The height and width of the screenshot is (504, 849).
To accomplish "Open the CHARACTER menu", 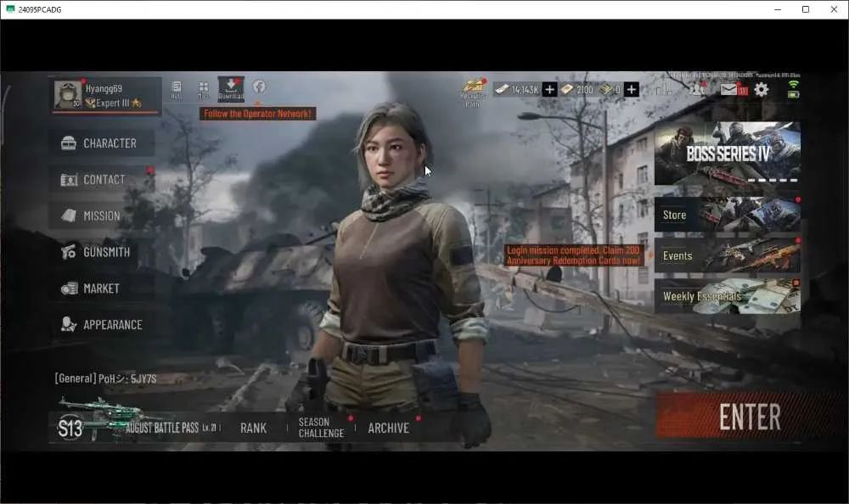I will (102, 143).
